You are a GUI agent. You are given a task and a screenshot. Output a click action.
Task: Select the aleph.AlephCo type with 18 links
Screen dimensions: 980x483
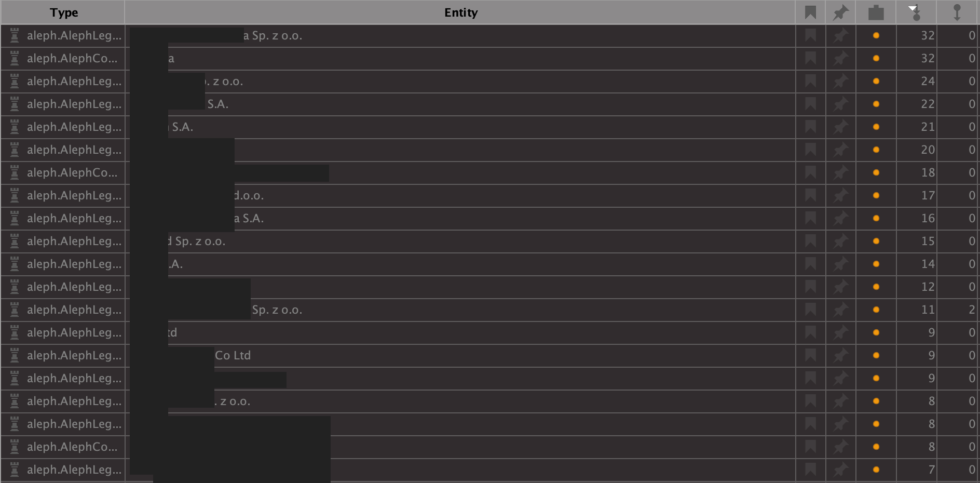72,172
